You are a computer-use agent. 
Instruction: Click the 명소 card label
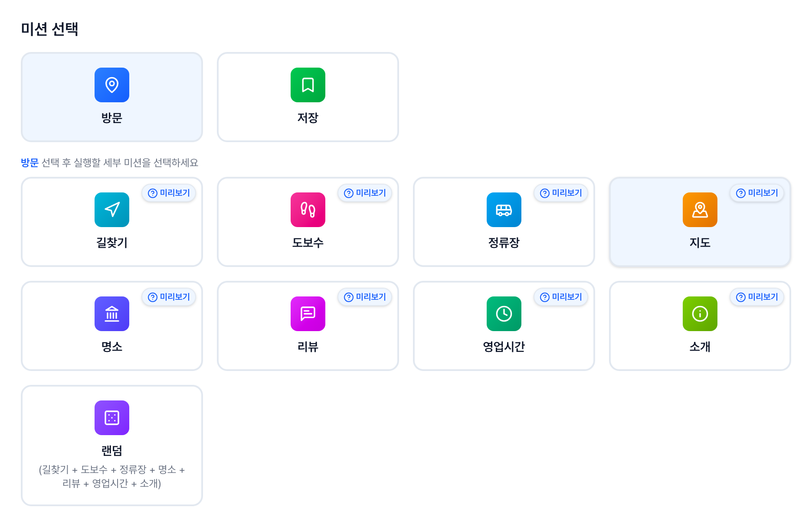(x=112, y=347)
